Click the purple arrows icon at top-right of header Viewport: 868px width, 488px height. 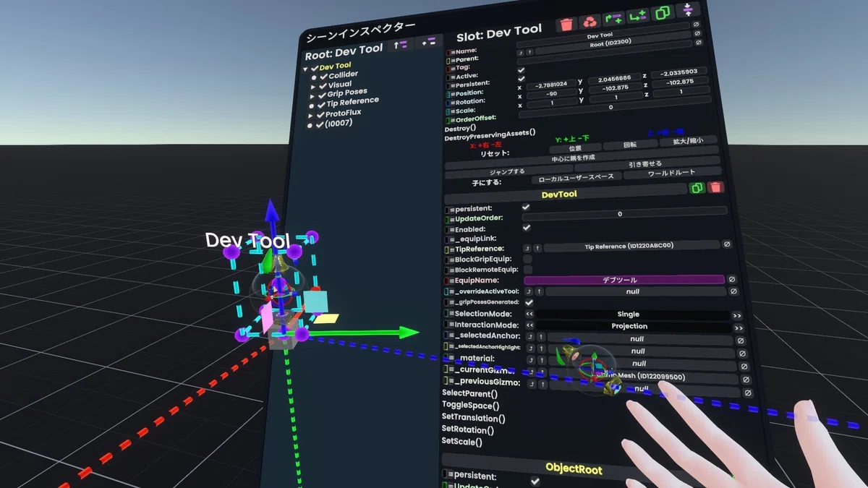pos(687,10)
